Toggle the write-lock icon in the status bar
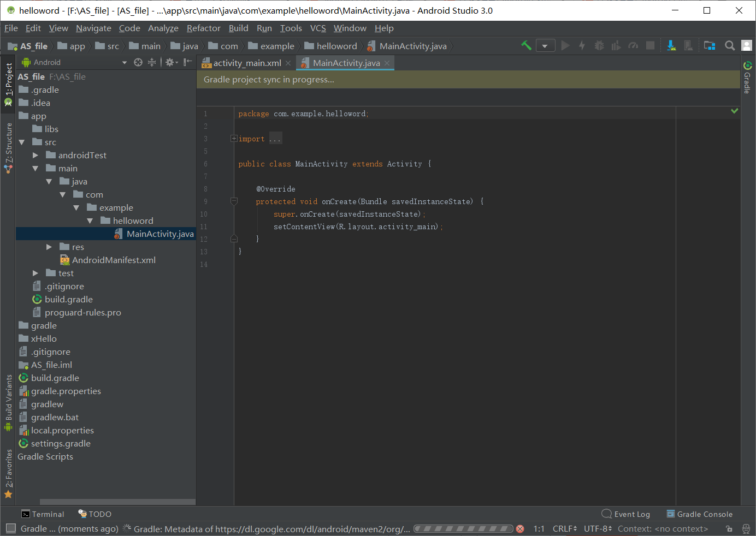The width and height of the screenshot is (756, 536). click(729, 528)
